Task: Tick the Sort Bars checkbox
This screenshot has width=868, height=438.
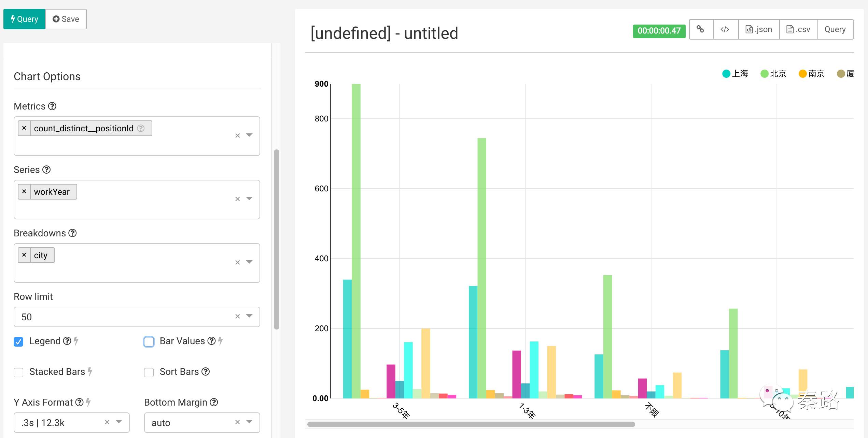Action: pyautogui.click(x=149, y=372)
